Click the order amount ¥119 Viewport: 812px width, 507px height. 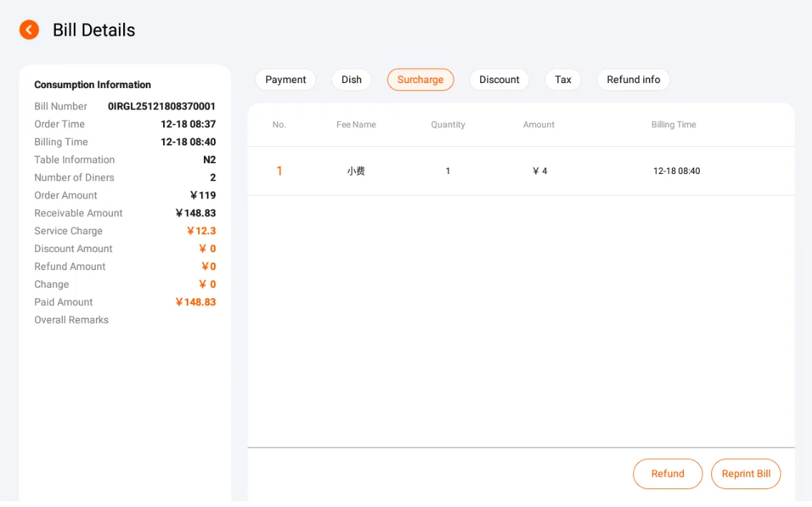tap(203, 195)
